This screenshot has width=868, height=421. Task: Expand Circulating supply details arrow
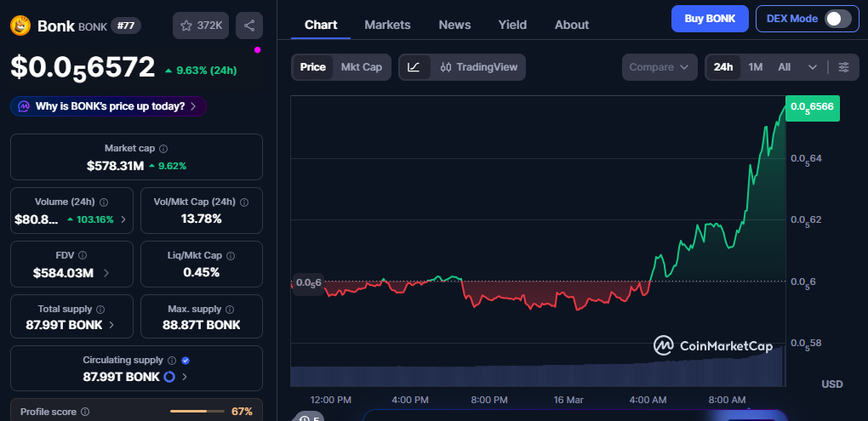(185, 378)
